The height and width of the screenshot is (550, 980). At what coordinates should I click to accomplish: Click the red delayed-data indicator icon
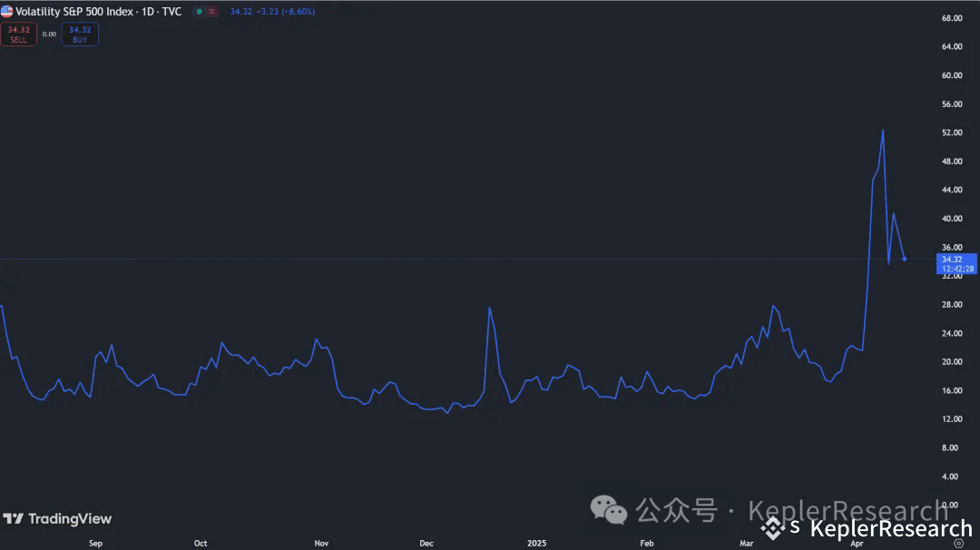pos(212,11)
